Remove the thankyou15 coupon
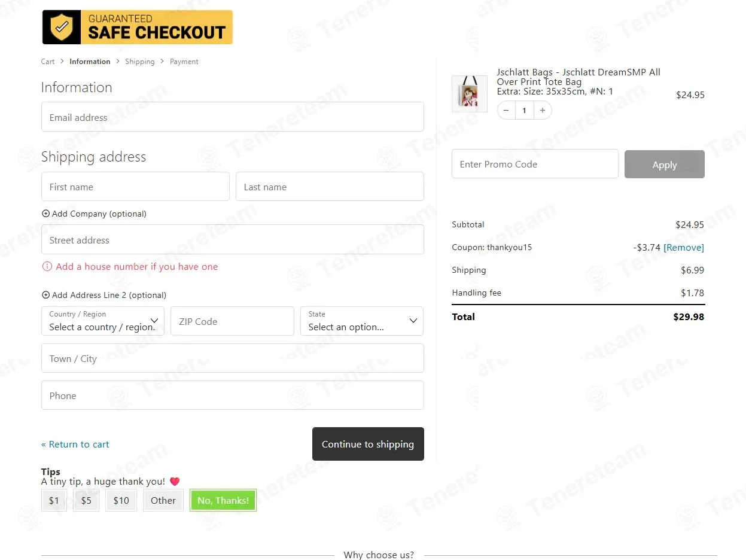This screenshot has width=746, height=560. point(684,248)
